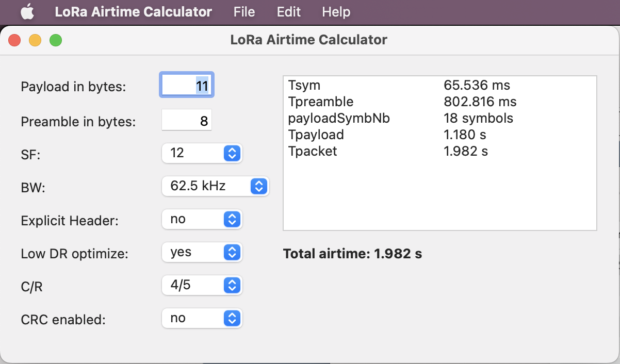Screen dimensions: 620x364
Task: Click the Tsym result row
Action: pos(439,85)
